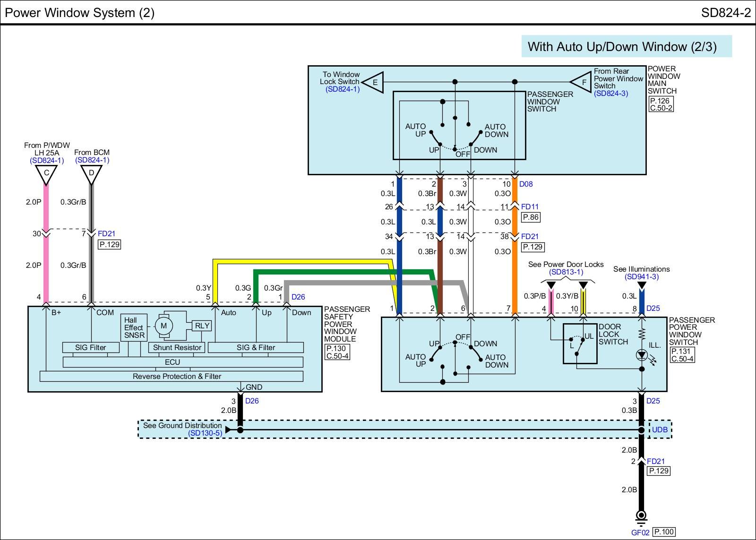Screen dimensions: 756x540
Task: Follow the SD941-3 Illuminations link
Action: pyautogui.click(x=641, y=277)
